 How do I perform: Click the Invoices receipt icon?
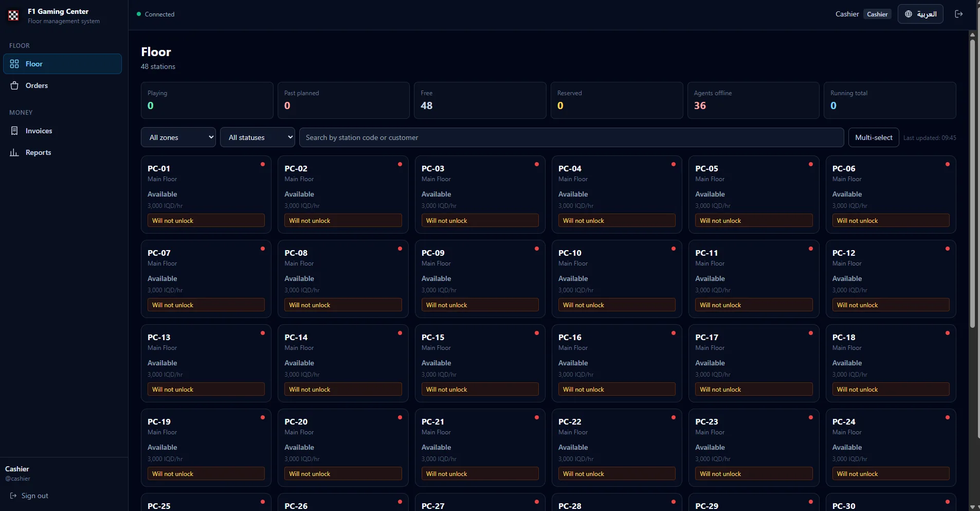tap(14, 131)
